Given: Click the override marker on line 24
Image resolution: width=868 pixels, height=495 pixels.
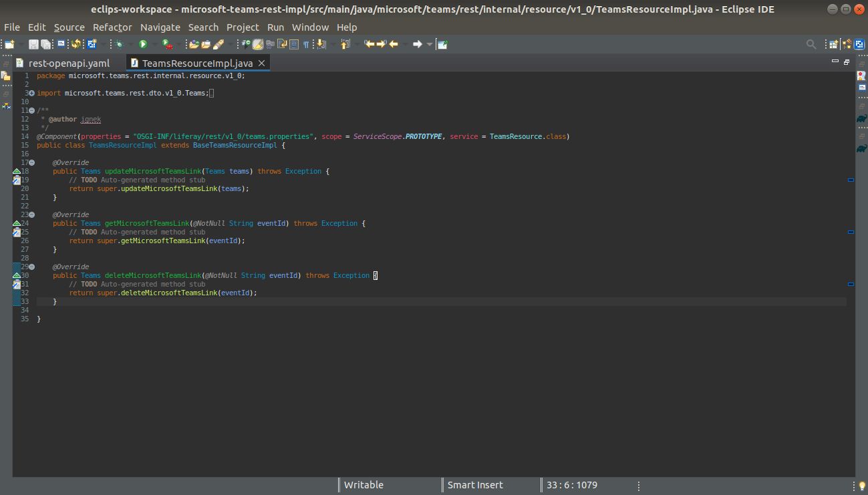Looking at the screenshot, I should pos(17,224).
